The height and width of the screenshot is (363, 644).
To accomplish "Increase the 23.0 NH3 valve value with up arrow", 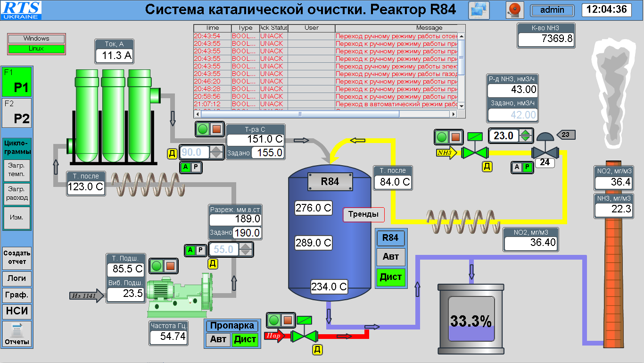I will click(526, 133).
